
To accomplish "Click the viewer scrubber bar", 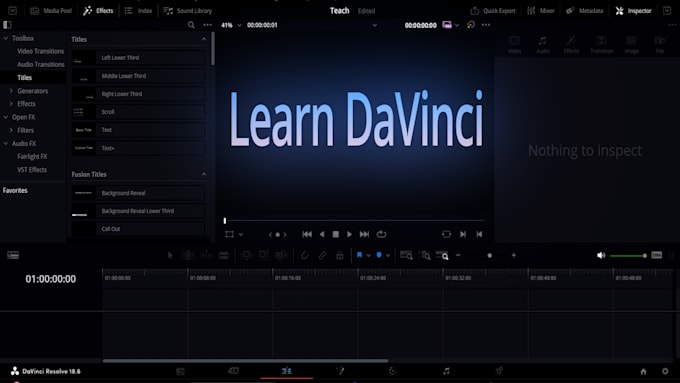I will coord(354,220).
